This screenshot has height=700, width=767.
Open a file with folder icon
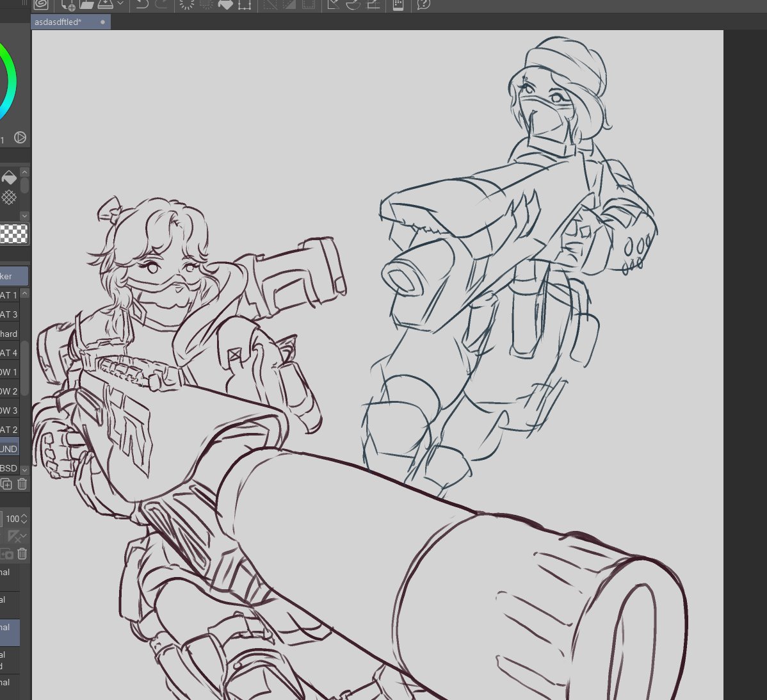pyautogui.click(x=86, y=4)
